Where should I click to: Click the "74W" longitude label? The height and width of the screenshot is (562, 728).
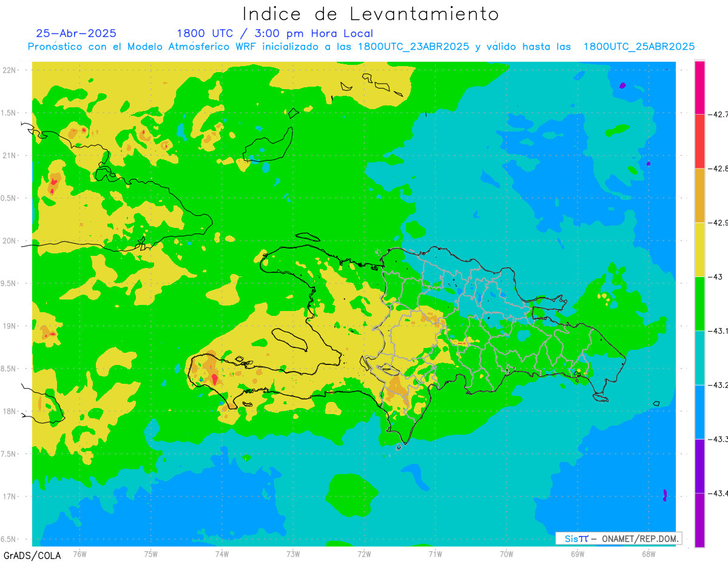(x=222, y=554)
